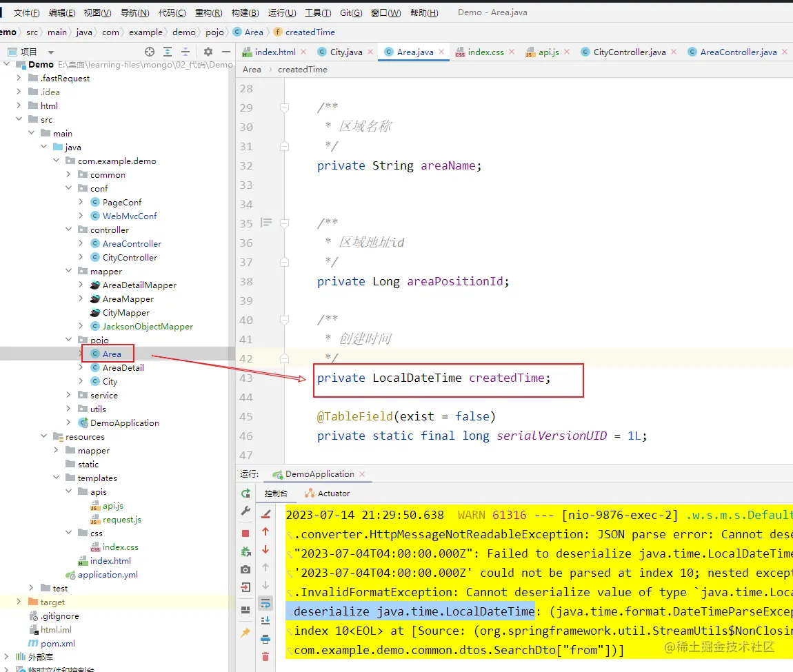Image resolution: width=793 pixels, height=672 pixels.
Task: Collapse the controller package
Action: coord(69,230)
